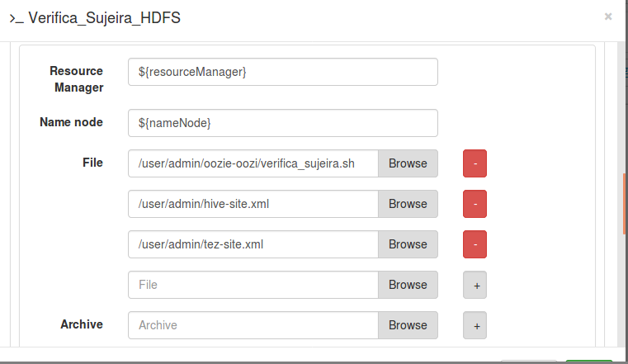Browse for an Archive
Viewport: 628px width, 364px height.
[x=408, y=325]
